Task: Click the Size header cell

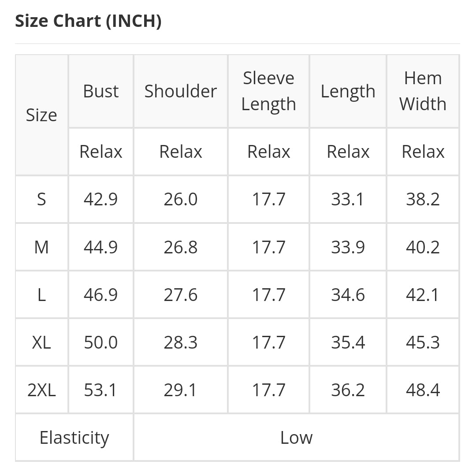Action: (41, 115)
